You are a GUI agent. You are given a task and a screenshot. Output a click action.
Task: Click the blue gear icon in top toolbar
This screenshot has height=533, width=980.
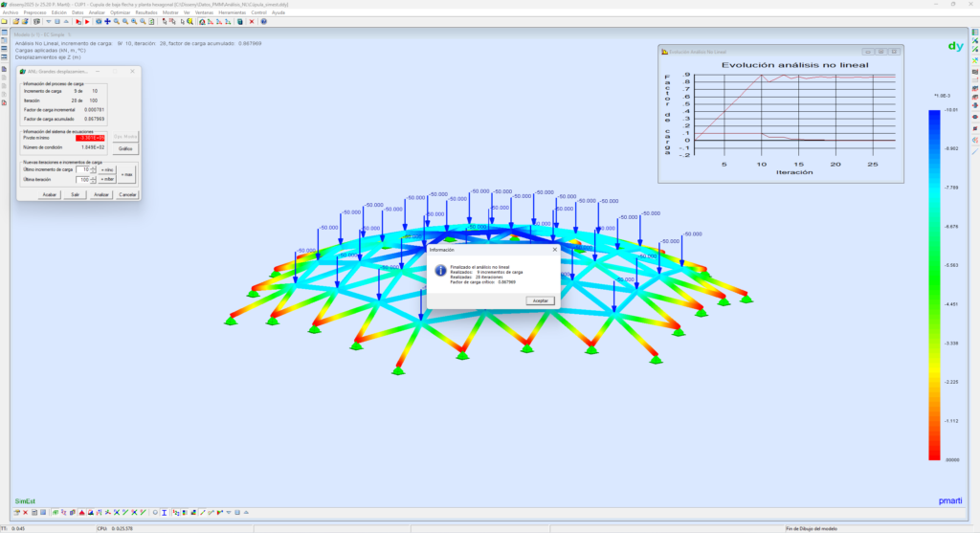(98, 21)
